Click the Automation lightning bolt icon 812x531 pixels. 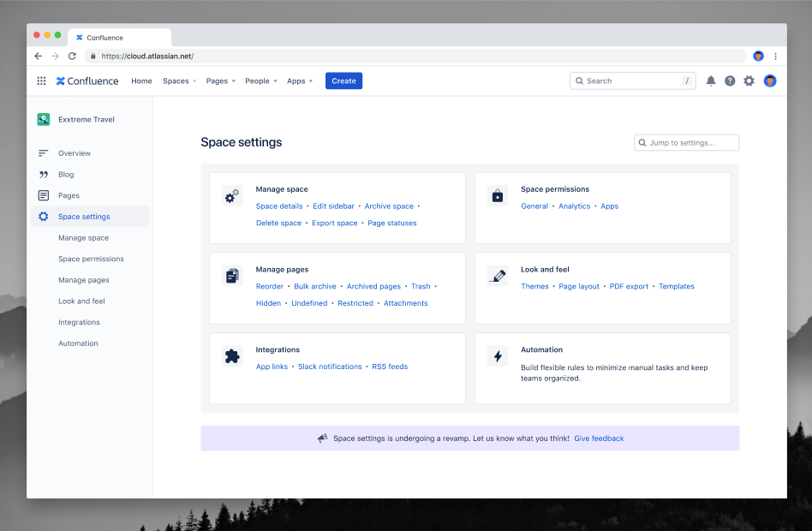click(498, 356)
